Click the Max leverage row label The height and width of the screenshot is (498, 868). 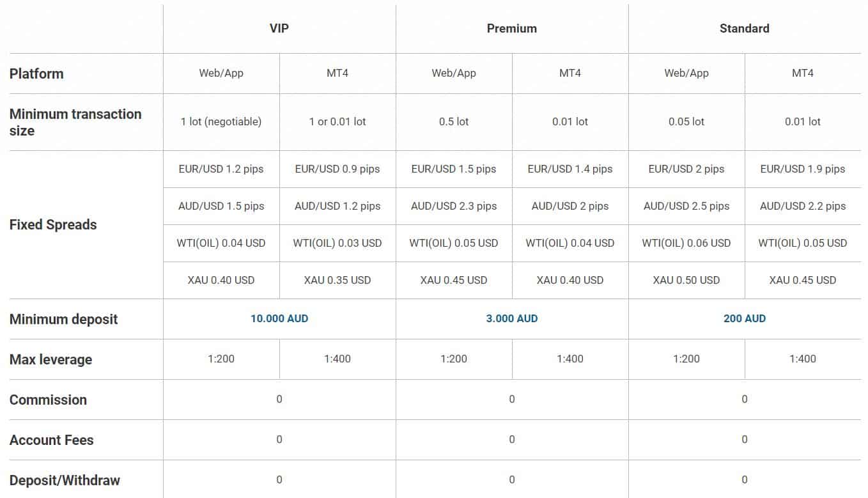click(x=50, y=359)
